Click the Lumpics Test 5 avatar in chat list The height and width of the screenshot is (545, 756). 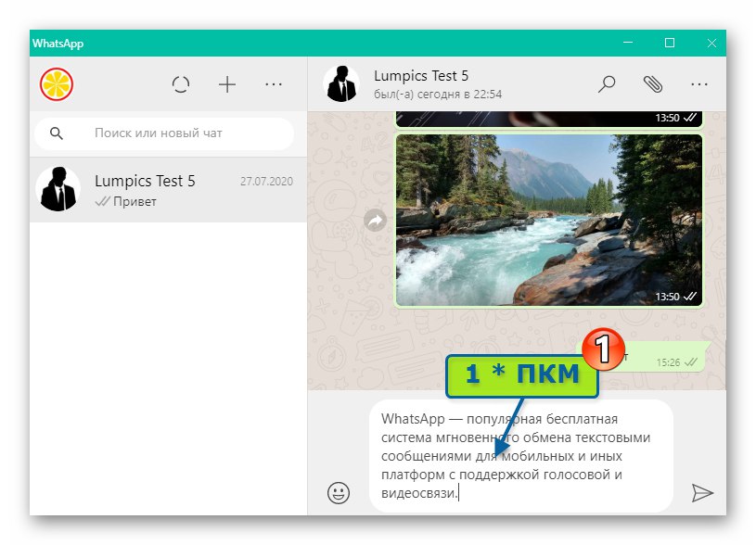pyautogui.click(x=58, y=189)
